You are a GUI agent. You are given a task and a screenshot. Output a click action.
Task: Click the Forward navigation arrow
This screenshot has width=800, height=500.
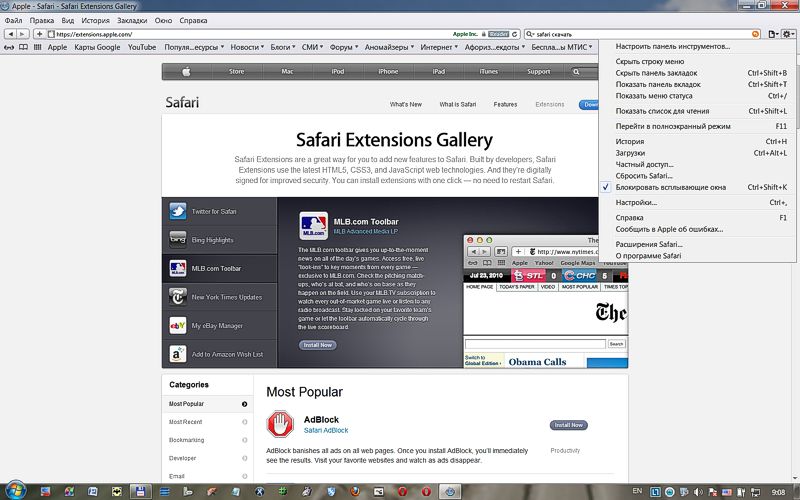tap(22, 34)
